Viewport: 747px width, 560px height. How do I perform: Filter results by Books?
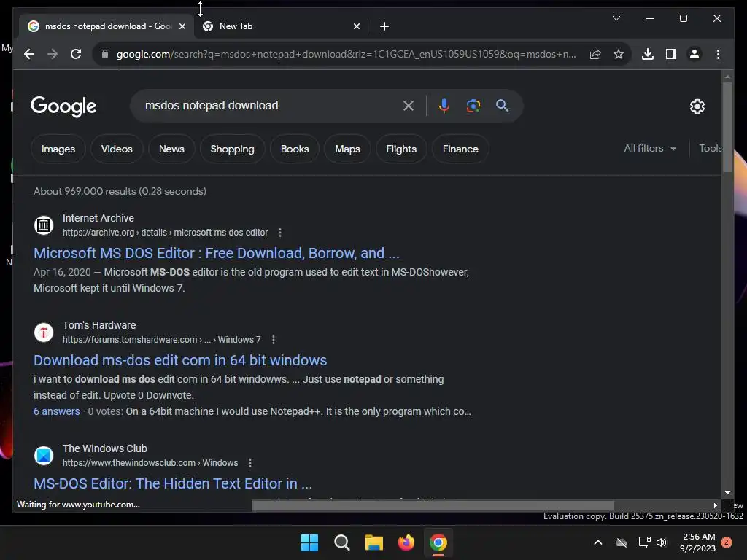point(295,149)
